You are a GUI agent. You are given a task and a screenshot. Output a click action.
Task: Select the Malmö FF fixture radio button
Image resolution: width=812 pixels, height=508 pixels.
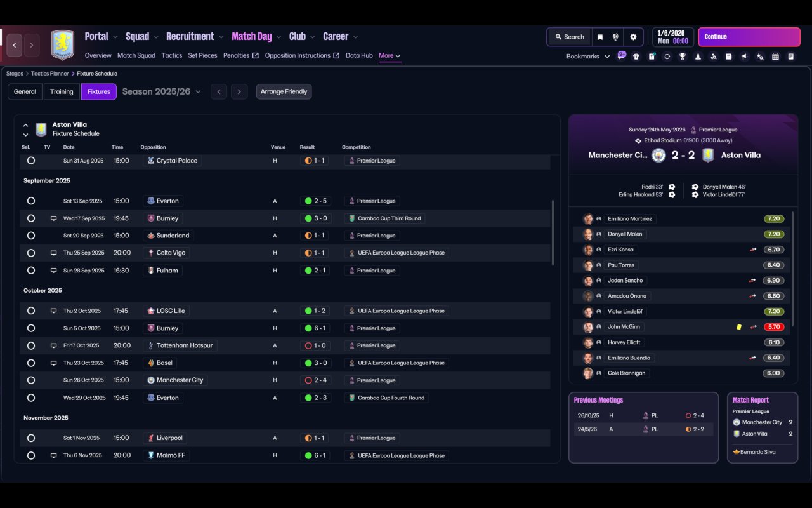30,455
